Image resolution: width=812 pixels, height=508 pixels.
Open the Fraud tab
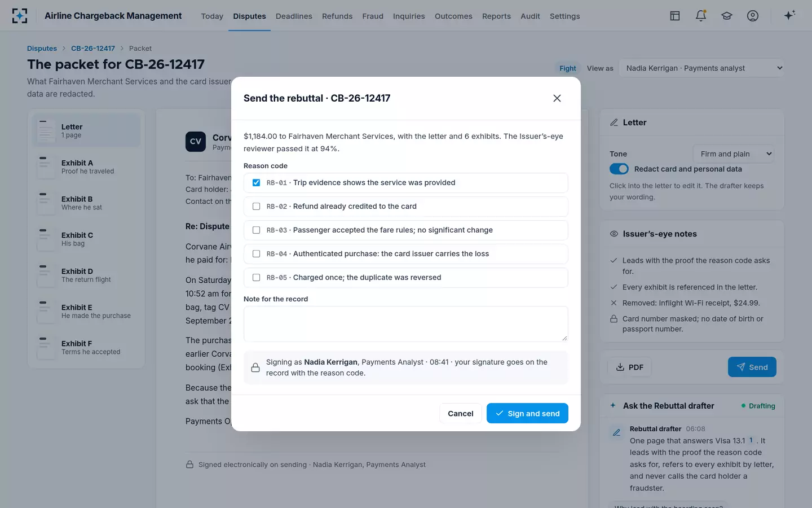[373, 16]
